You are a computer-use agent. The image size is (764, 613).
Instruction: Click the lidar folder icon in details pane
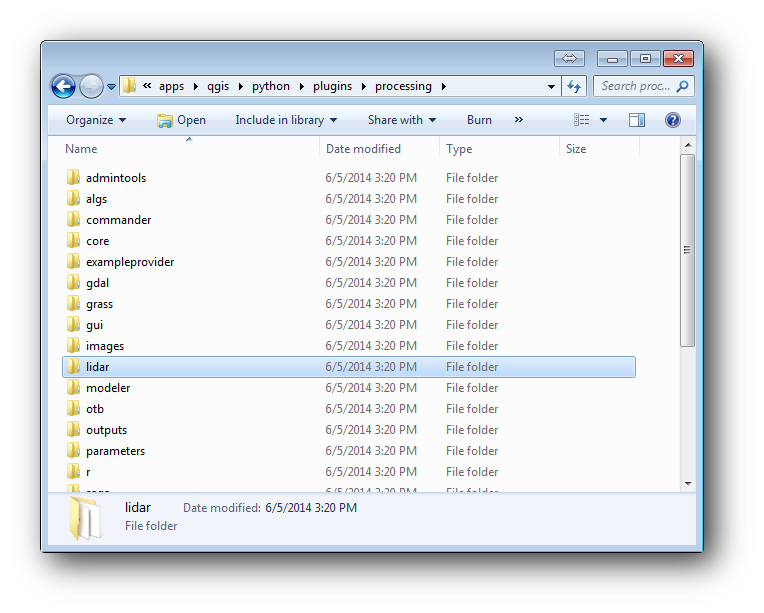pyautogui.click(x=86, y=518)
